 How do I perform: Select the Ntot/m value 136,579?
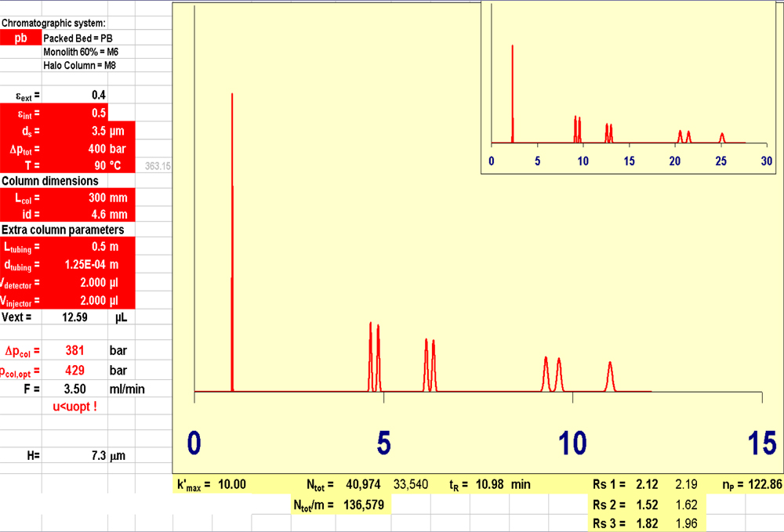(x=364, y=505)
